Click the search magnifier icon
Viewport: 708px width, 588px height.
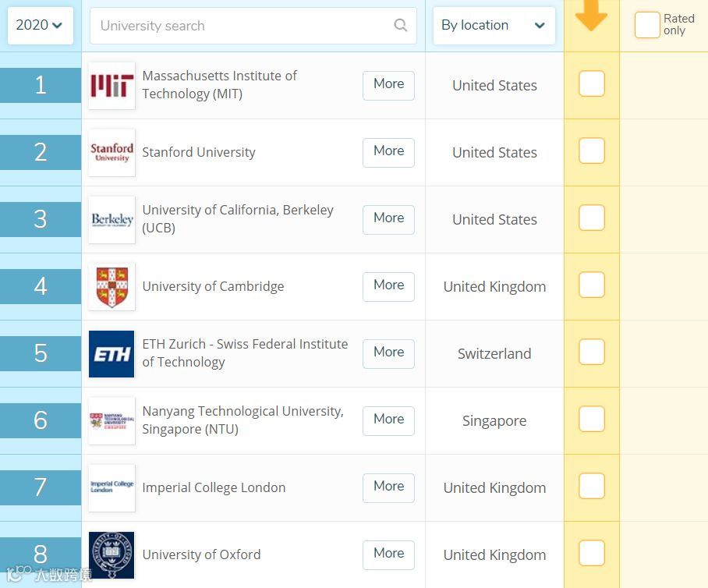(x=401, y=25)
